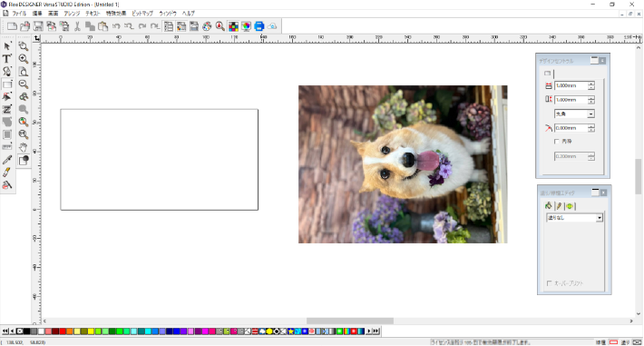Jump to the last palette colors
The width and height of the screenshot is (644, 346).
pyautogui.click(x=376, y=331)
